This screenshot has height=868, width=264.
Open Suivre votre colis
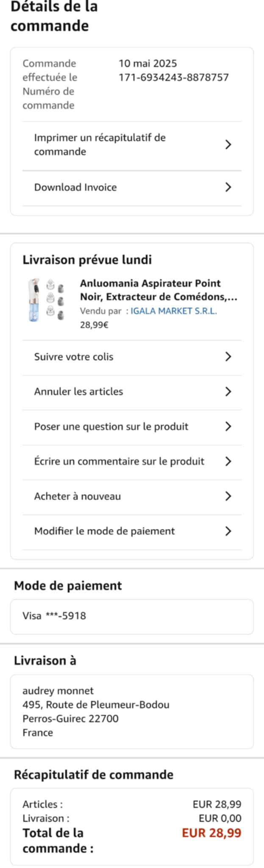[74, 357]
